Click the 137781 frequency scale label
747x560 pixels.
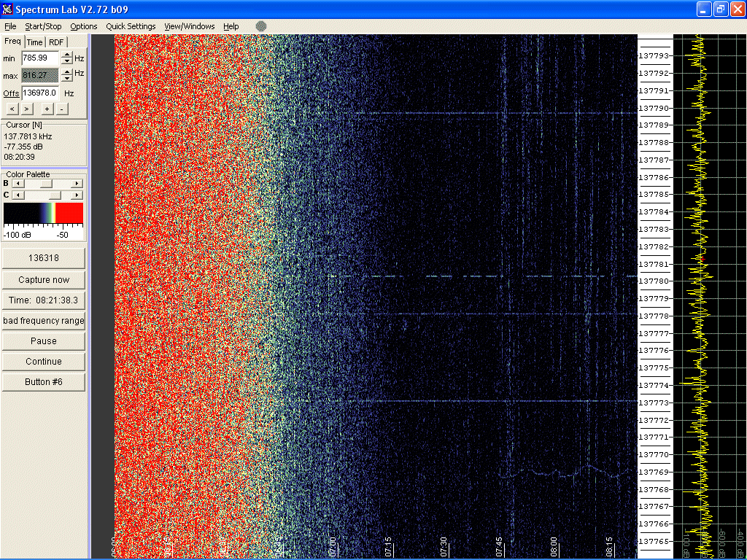click(654, 264)
